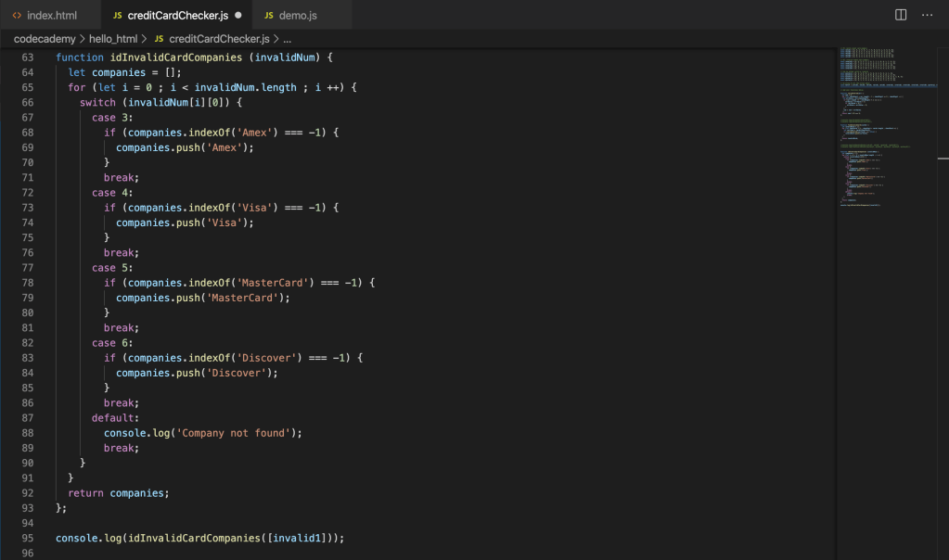Expand the breadcrumb ellipsis symbol list

coord(287,39)
